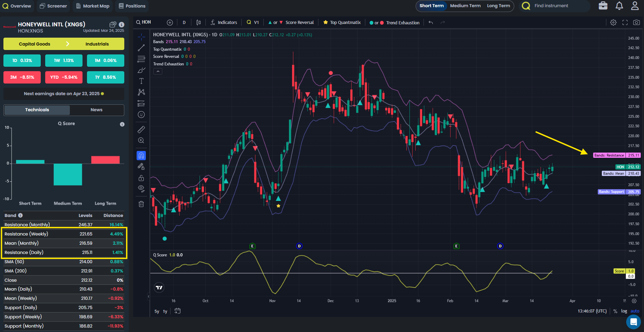Click the Capital Goods sector button
The width and height of the screenshot is (644, 332).
tap(35, 44)
